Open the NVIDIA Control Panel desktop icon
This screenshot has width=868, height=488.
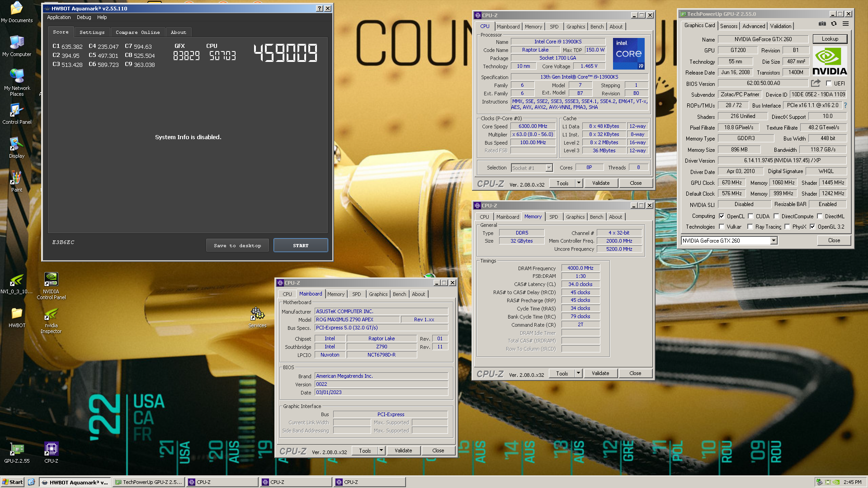pos(51,286)
